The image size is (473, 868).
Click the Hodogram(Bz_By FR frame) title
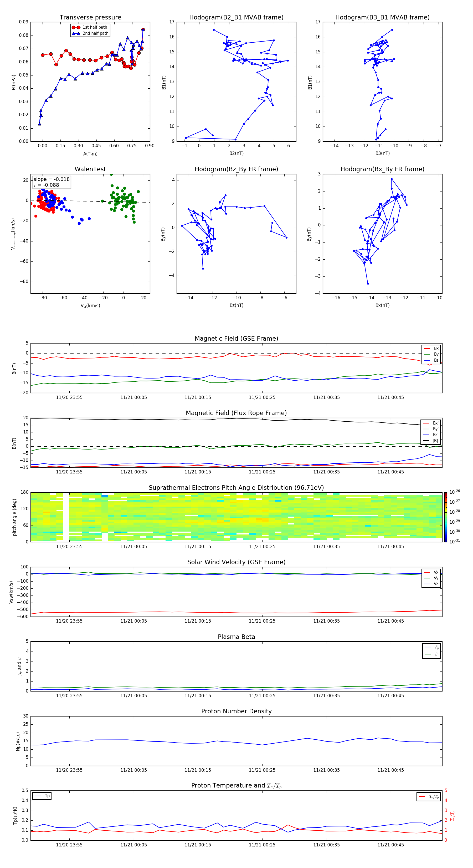pos(236,169)
